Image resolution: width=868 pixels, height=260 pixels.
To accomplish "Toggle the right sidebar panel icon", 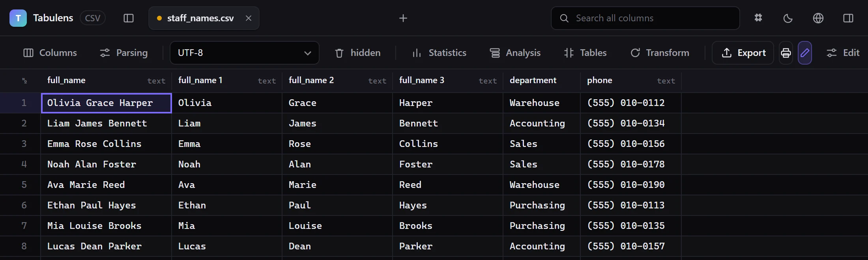I will coord(848,18).
